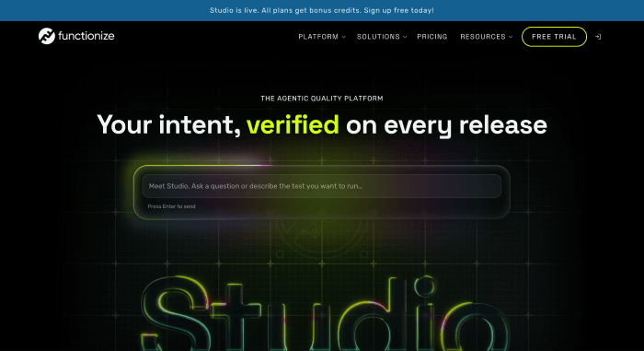Click the 'Press Enter to send' hint text
This screenshot has height=351, width=644.
click(172, 206)
